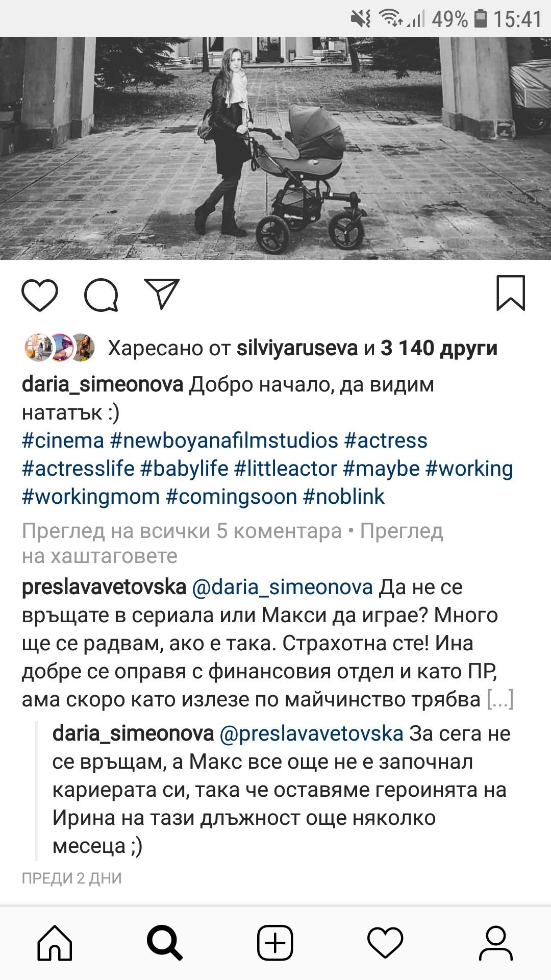View the list of 3 140 other likes
Viewport: 551px width, 980px height.
(439, 348)
